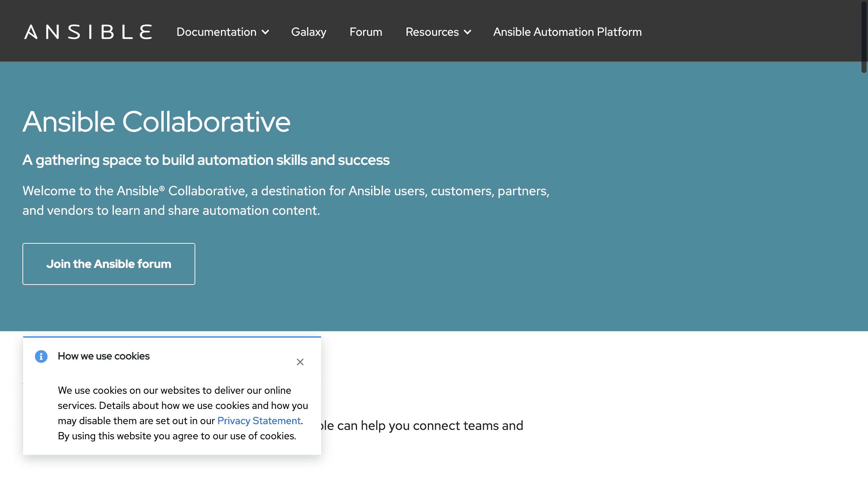Open the Forum nav link
This screenshot has height=478, width=868.
366,32
